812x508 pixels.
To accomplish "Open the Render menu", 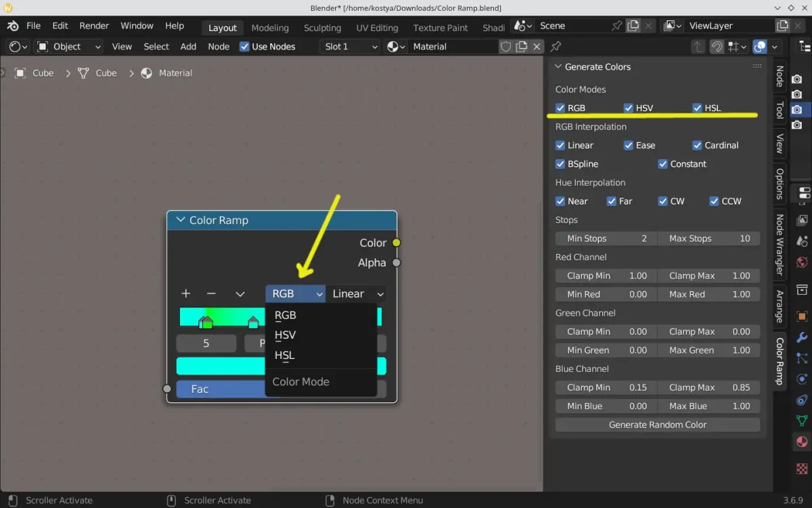I will tap(94, 26).
